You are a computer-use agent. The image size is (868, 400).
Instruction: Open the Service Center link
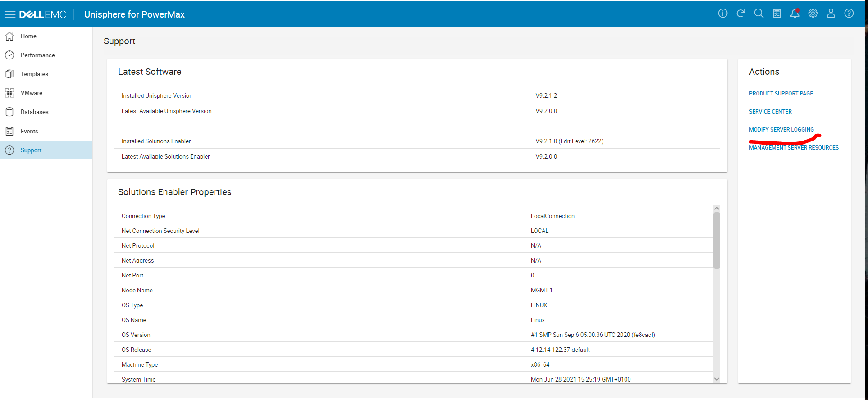(x=770, y=112)
